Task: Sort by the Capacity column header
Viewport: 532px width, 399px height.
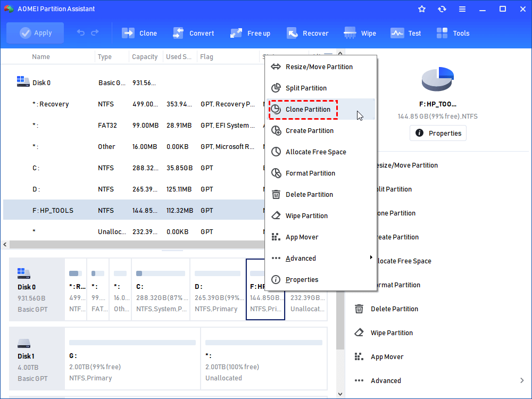Action: coord(145,57)
